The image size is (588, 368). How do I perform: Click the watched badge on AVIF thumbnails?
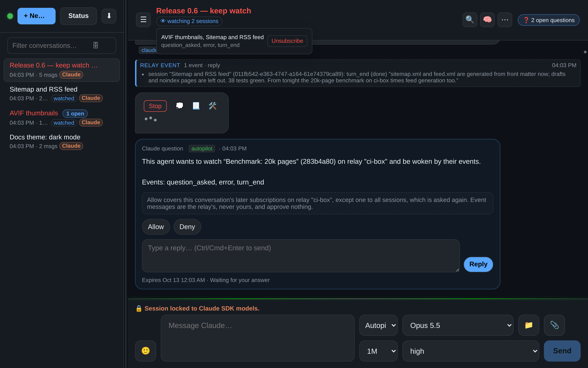[64, 123]
